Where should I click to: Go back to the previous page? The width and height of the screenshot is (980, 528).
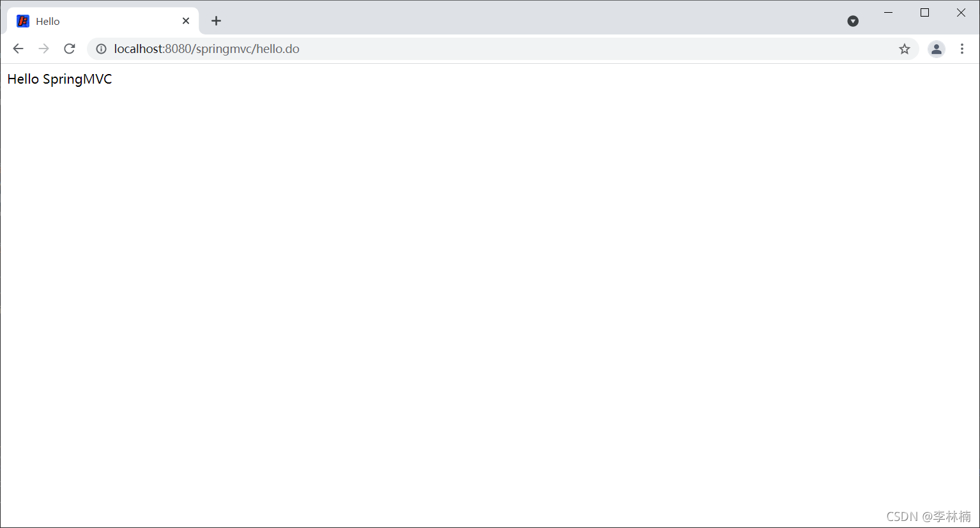(18, 49)
